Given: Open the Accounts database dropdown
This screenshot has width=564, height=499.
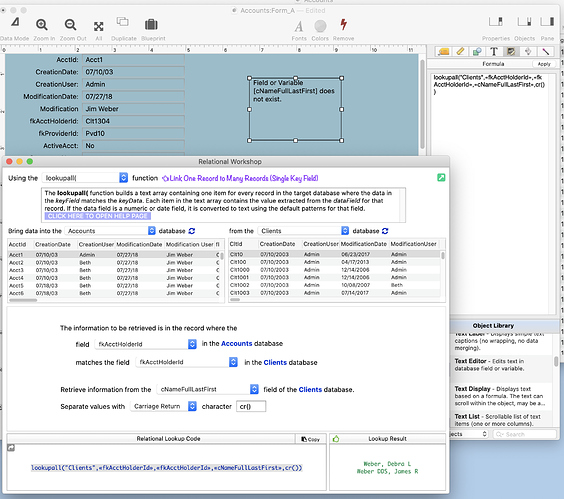Looking at the screenshot, I should tap(110, 231).
